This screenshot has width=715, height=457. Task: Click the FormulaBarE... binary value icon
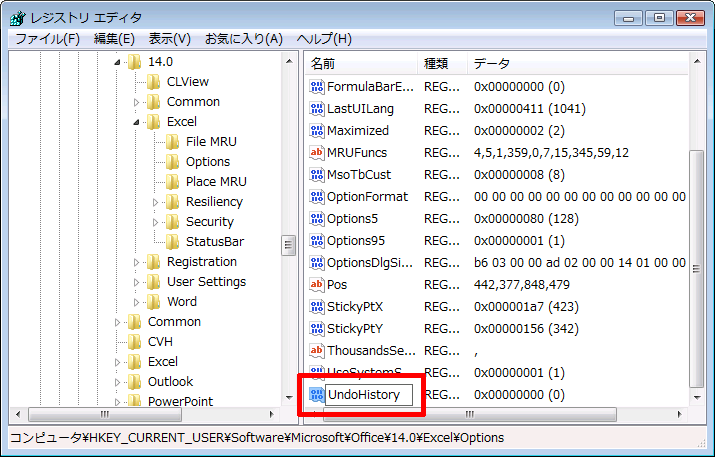coord(316,87)
